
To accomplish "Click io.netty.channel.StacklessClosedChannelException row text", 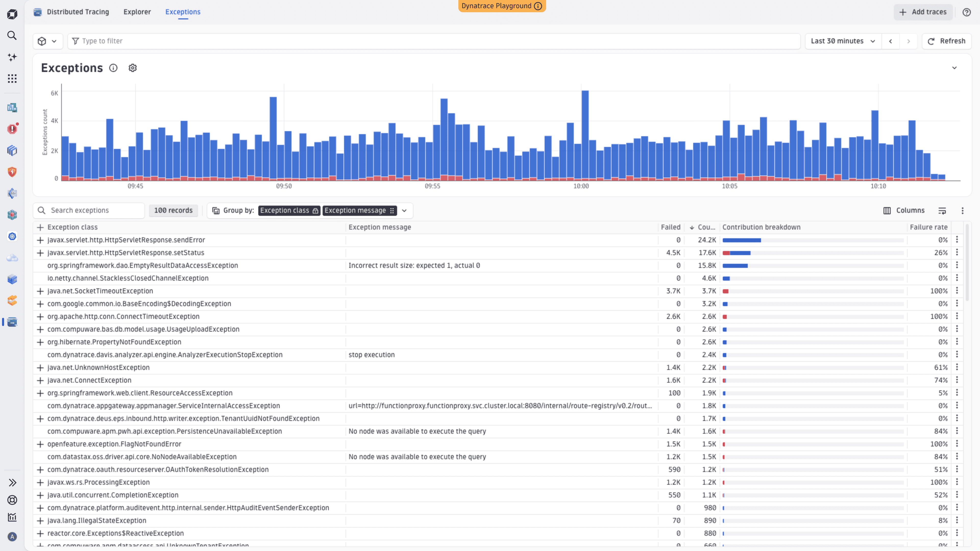I will click(128, 278).
